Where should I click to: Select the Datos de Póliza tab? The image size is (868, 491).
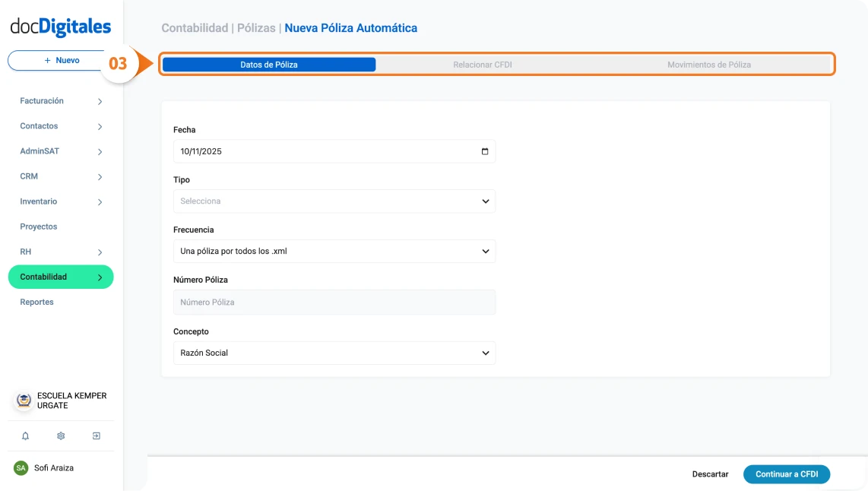tap(269, 65)
